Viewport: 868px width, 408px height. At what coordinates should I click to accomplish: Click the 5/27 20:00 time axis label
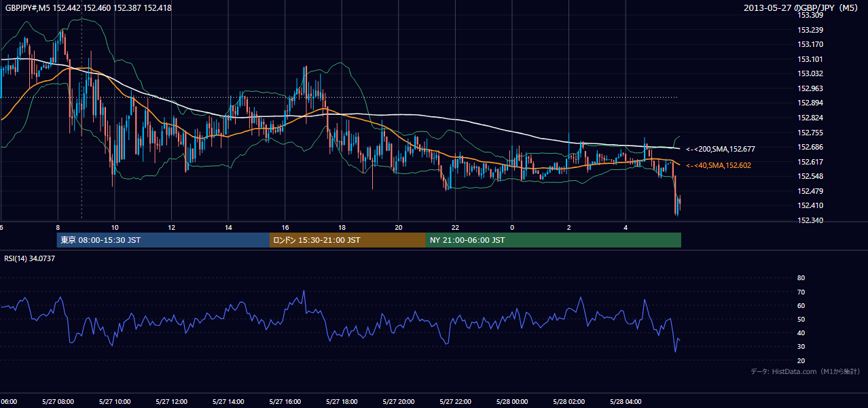pos(399,402)
